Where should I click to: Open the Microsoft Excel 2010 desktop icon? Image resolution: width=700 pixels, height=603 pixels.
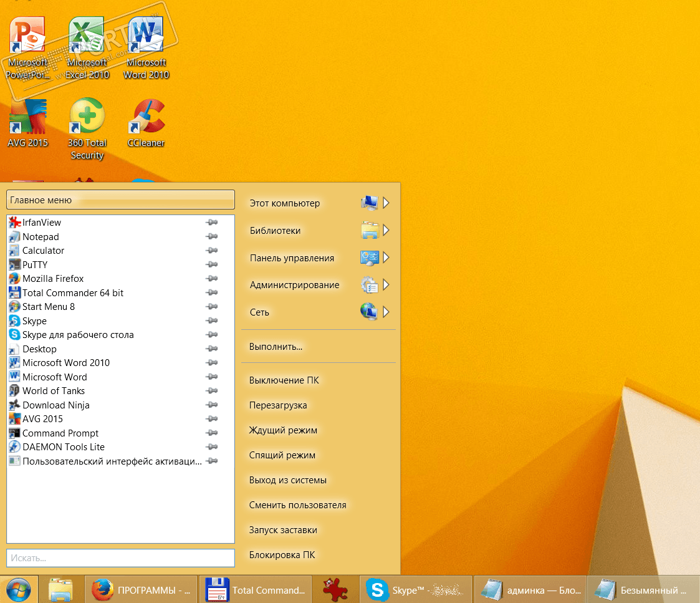coord(87,48)
